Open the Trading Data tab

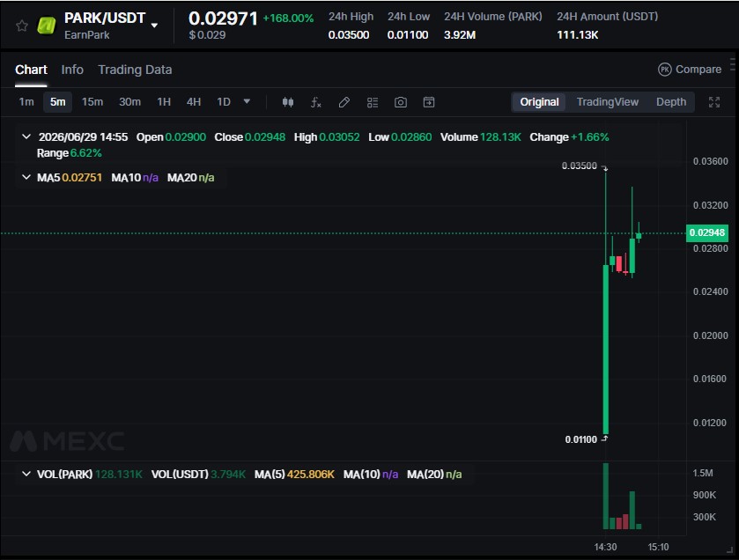(x=135, y=70)
